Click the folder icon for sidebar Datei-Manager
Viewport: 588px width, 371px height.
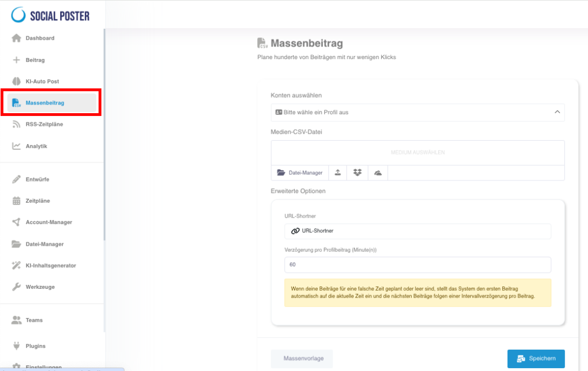click(16, 244)
